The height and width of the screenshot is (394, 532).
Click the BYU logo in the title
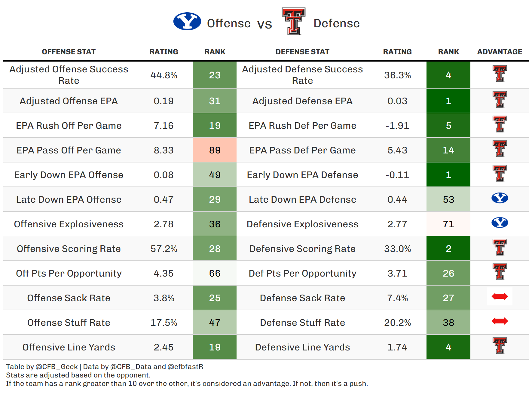coord(187,22)
